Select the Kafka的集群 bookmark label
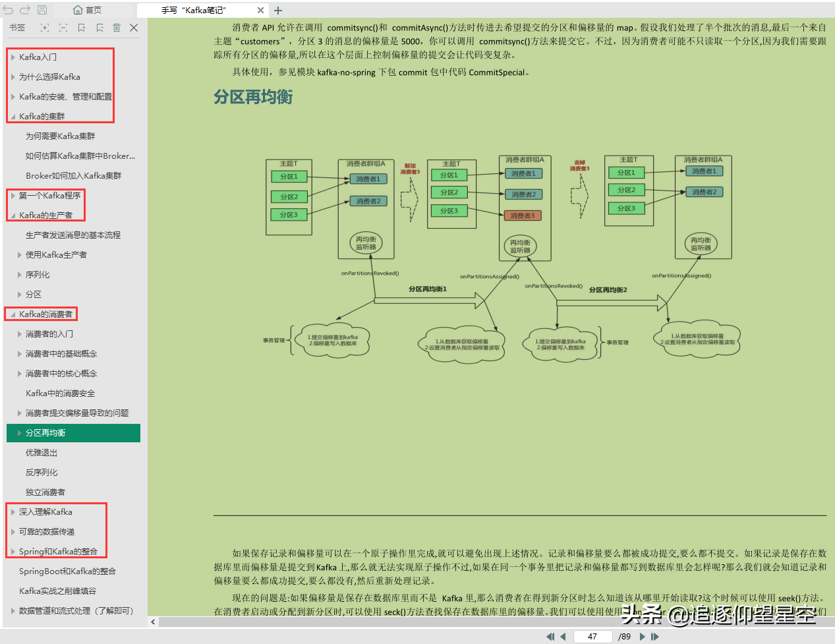835x644 pixels. [x=42, y=117]
